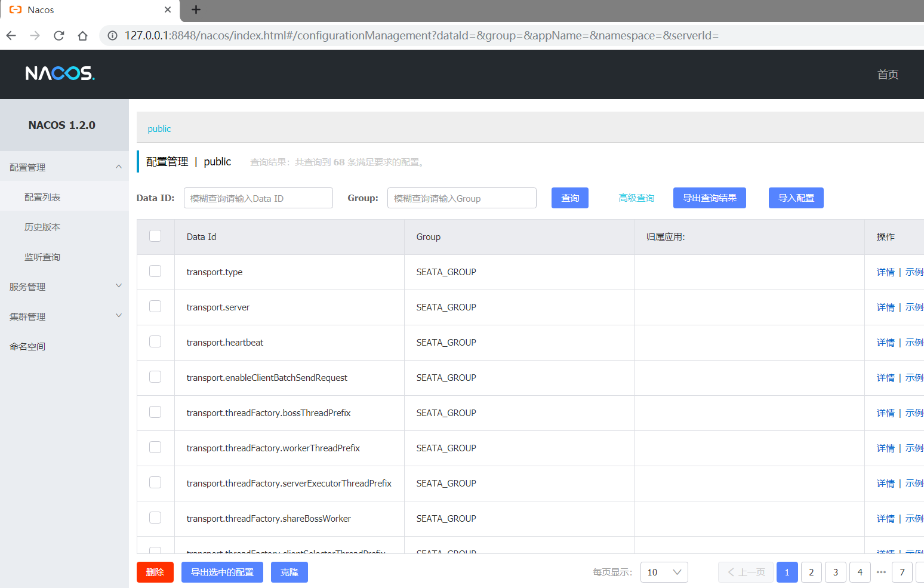Open 详情 for transport.heartbeat
Image resolution: width=924 pixels, height=588 pixels.
coord(885,343)
